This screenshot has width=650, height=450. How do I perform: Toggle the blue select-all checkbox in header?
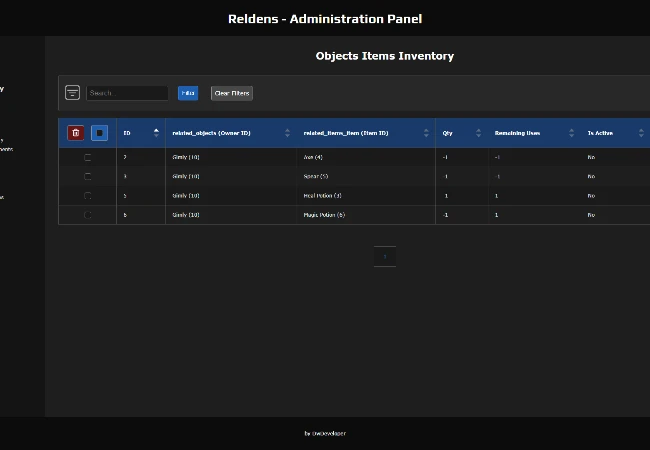click(99, 133)
